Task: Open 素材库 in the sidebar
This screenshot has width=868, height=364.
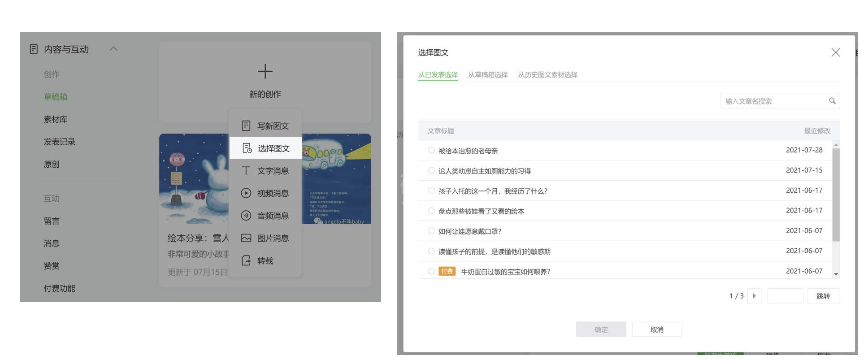Action: [x=56, y=119]
